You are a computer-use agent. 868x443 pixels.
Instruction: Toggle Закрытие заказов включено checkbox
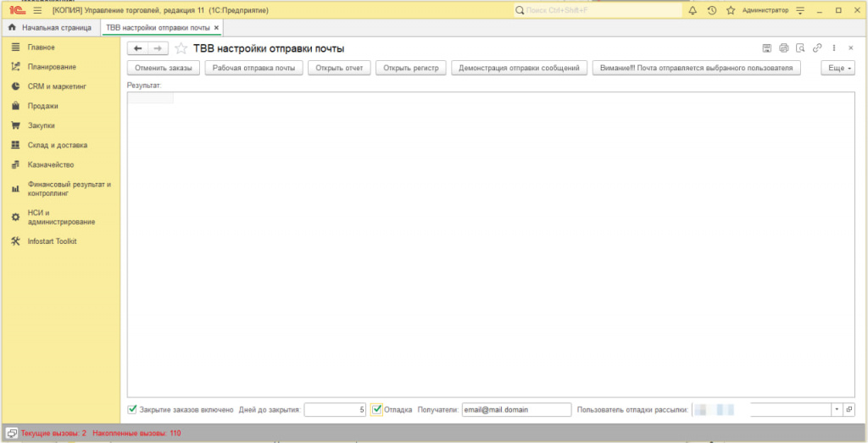coord(131,410)
